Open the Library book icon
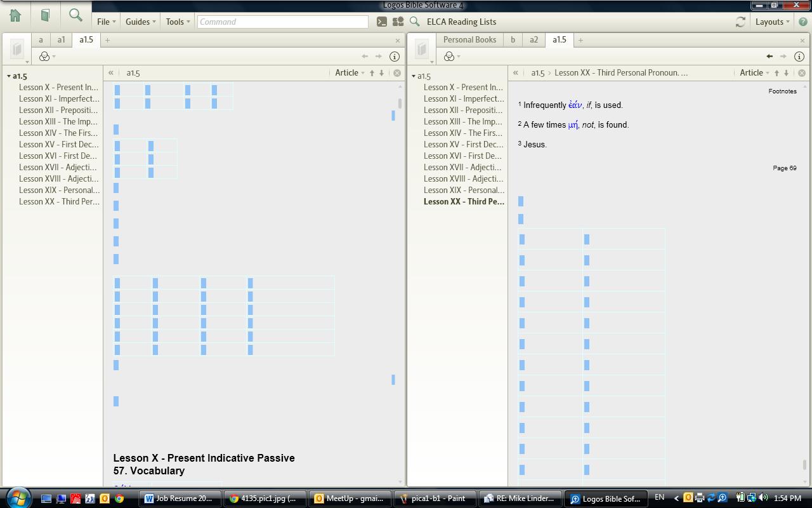This screenshot has height=508, width=812. coord(45,15)
